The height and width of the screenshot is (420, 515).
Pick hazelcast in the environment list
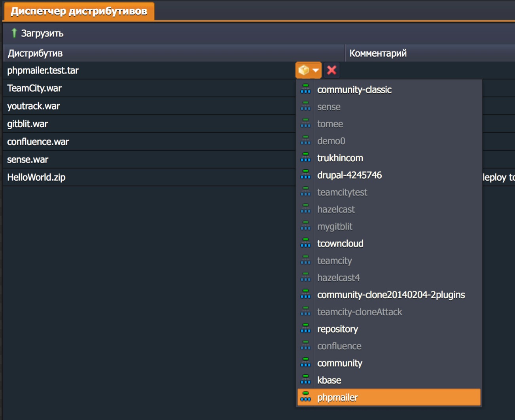pyautogui.click(x=389, y=209)
